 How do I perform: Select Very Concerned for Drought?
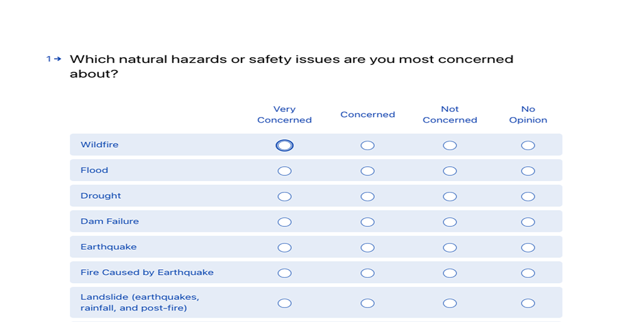coord(284,196)
